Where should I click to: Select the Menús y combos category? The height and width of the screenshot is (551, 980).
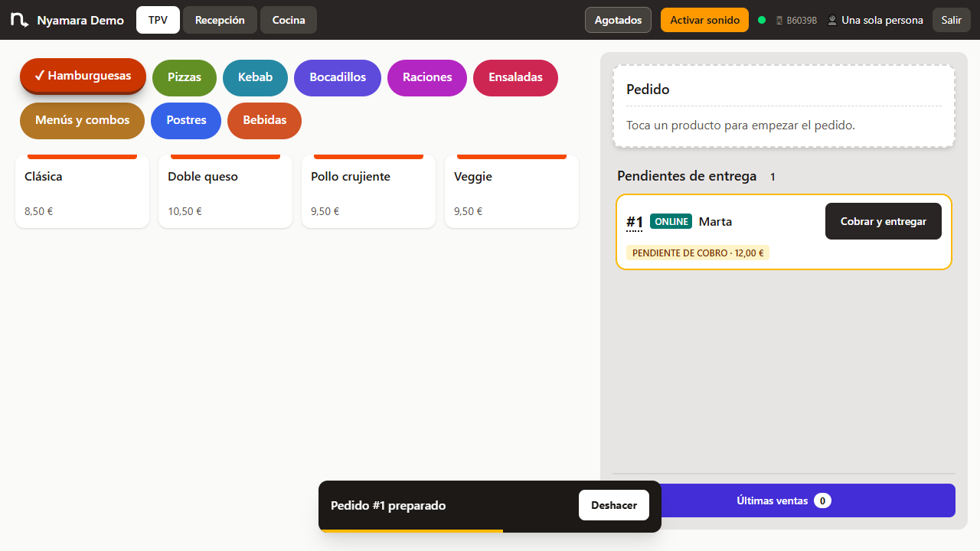point(82,121)
